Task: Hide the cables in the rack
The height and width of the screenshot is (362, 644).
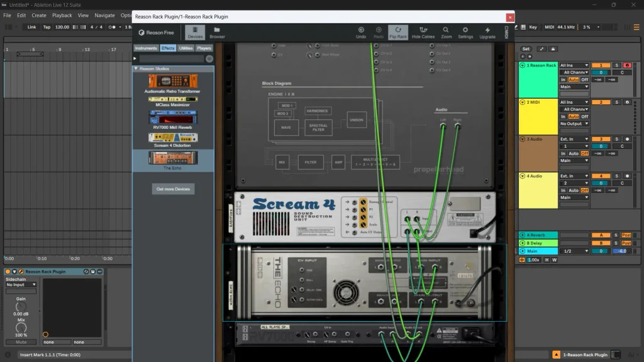Action: [x=423, y=33]
